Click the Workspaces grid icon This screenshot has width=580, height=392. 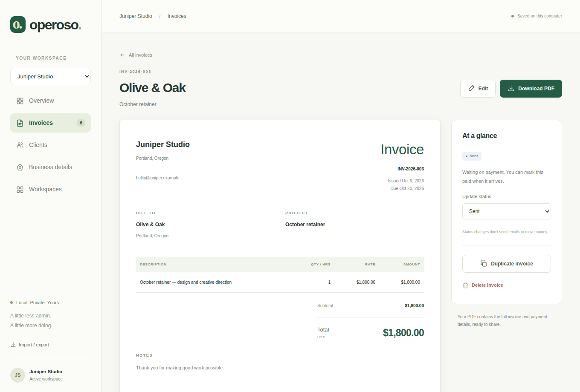(x=20, y=190)
